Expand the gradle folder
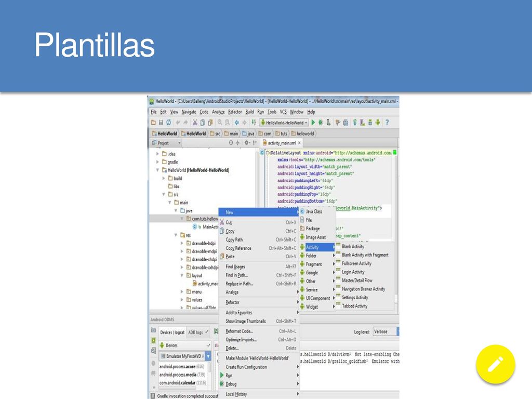Viewport: 532px width, 399px height. (157, 162)
